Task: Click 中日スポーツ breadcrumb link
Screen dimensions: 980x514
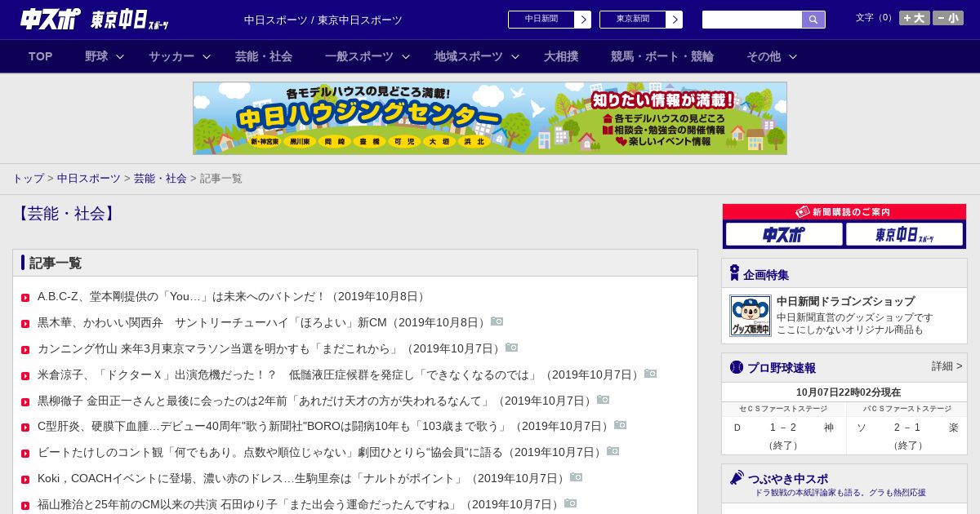Action: [x=89, y=178]
